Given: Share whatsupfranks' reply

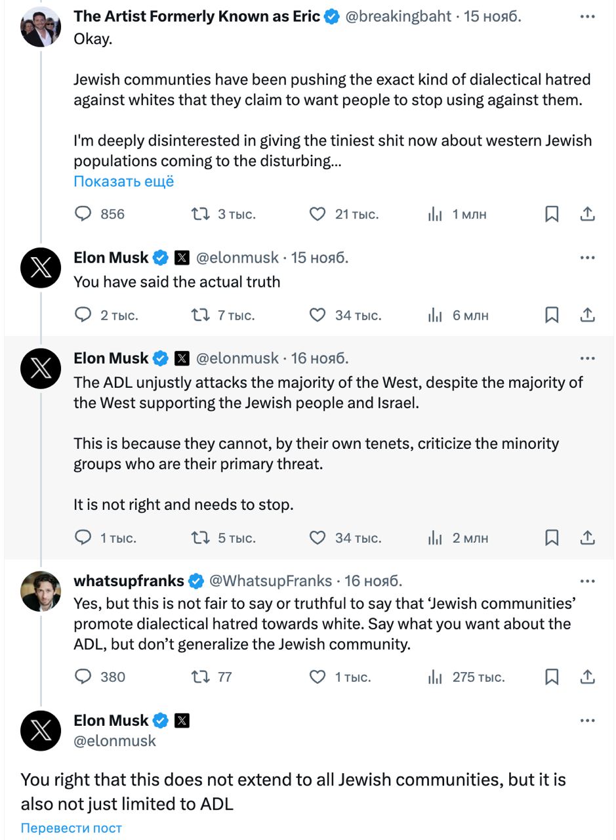Looking at the screenshot, I should coord(587,677).
